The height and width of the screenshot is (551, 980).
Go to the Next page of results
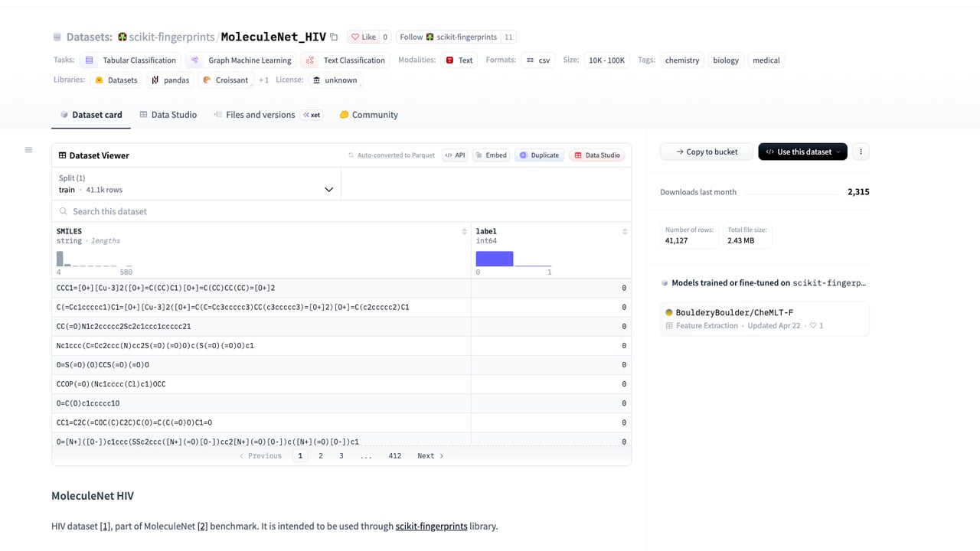(430, 456)
